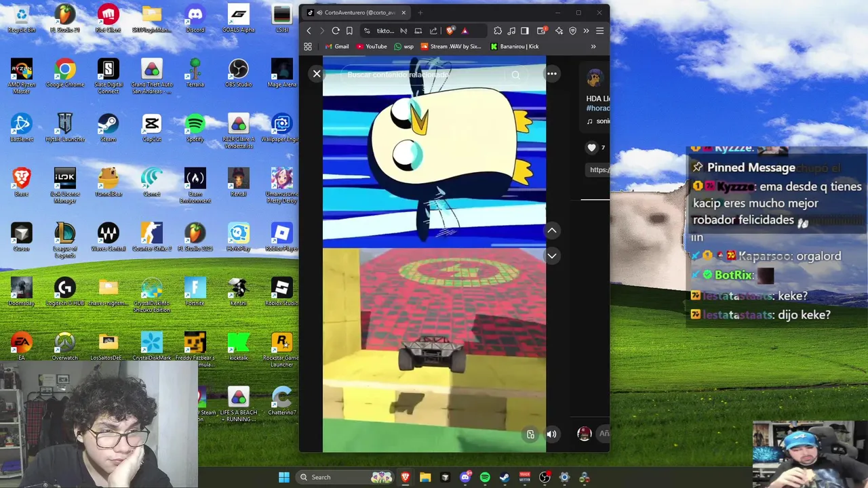The height and width of the screenshot is (488, 868).
Task: Like the video with heart icon
Action: 591,148
